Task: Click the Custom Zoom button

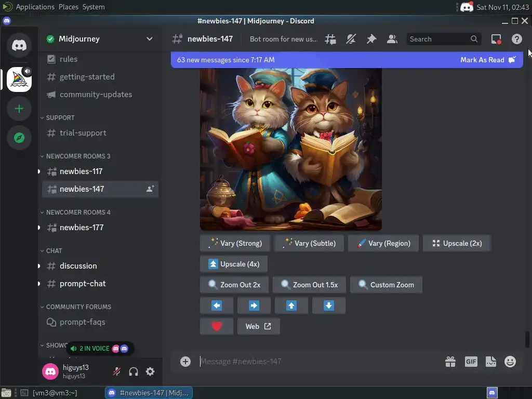Action: tap(386, 285)
